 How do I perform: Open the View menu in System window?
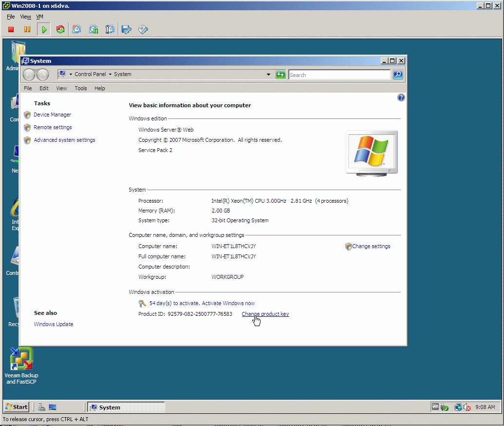pos(61,88)
